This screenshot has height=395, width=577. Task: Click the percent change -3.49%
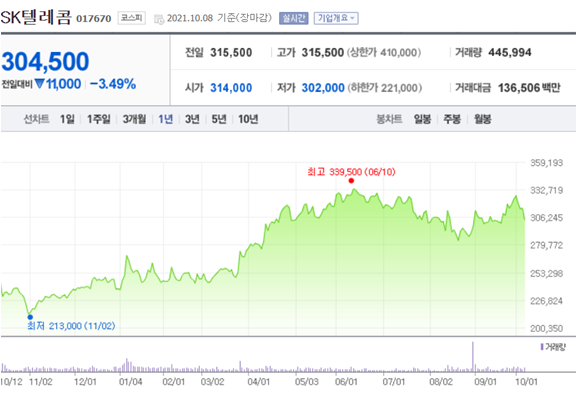113,84
